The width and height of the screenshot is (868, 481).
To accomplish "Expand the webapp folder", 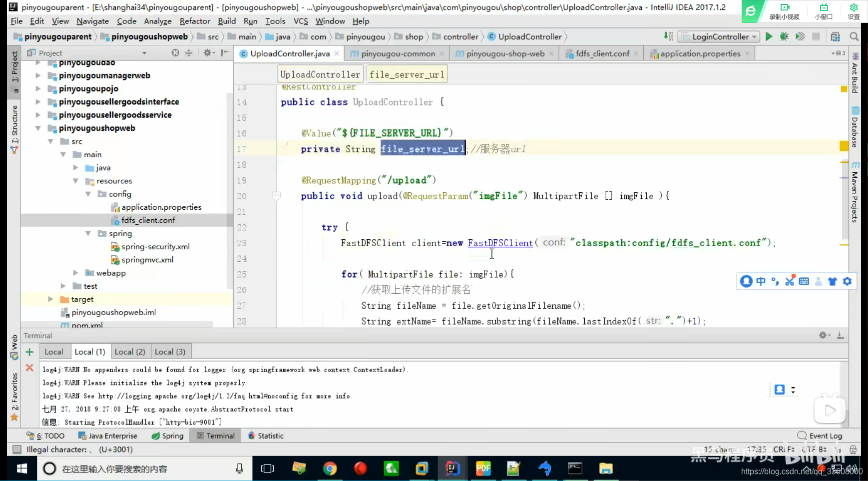I will [x=75, y=273].
